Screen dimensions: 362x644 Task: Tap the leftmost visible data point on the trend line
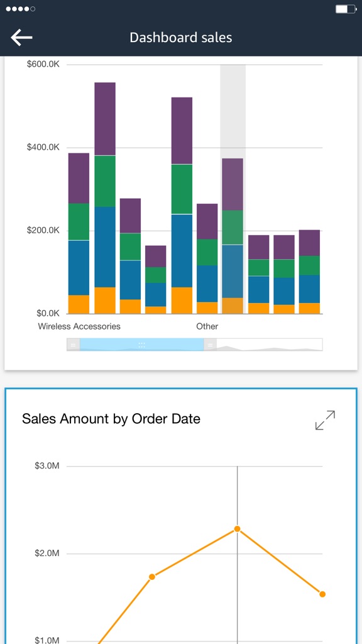click(x=151, y=575)
